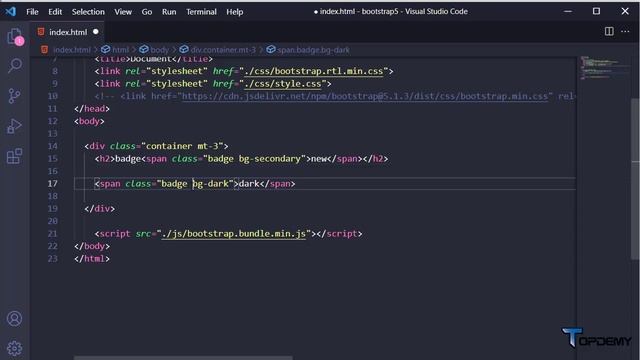Click the horizontal editor scrollbar

(x=183, y=358)
